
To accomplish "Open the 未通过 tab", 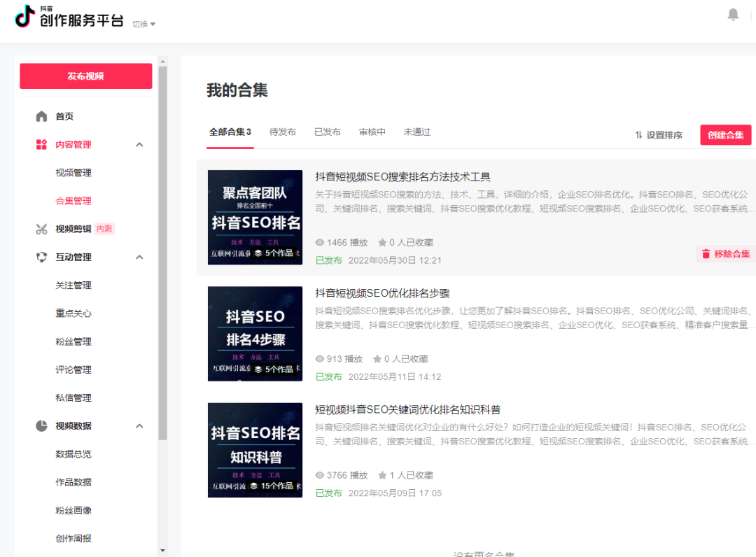I will (417, 132).
